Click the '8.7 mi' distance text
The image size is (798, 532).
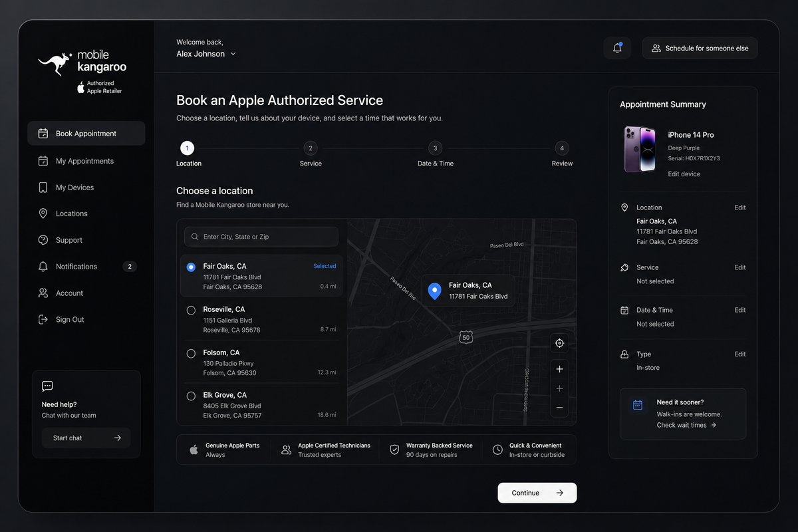click(329, 330)
